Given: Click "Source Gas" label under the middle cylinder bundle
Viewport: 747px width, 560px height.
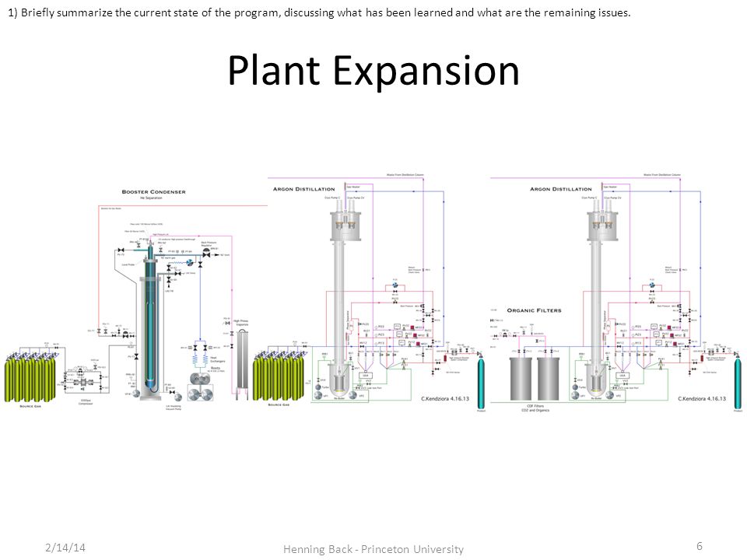Looking at the screenshot, I should tap(279, 404).
